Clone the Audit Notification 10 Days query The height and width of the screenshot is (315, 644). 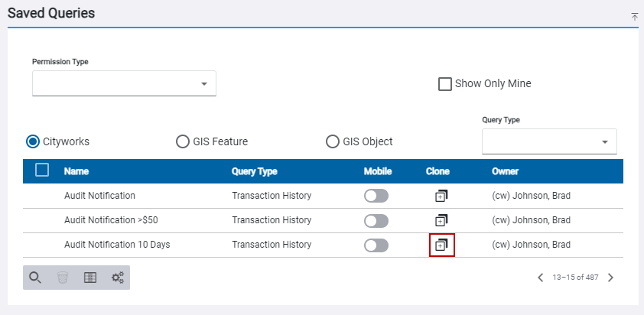tap(441, 245)
